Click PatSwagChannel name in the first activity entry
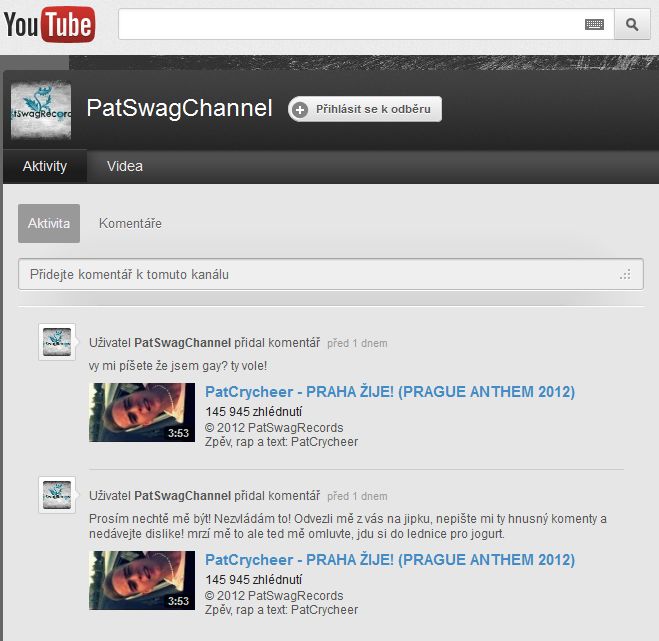The width and height of the screenshot is (659, 641). [182, 343]
